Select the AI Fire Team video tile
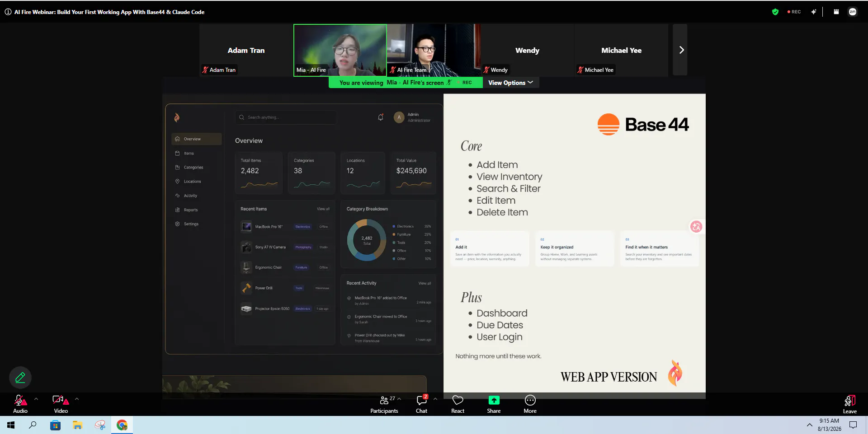 click(x=434, y=50)
